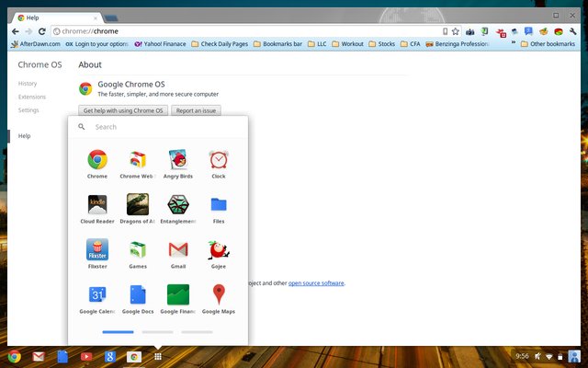Image resolution: width=588 pixels, height=368 pixels.
Task: Go to third launcher page indicator
Action: coord(197,332)
